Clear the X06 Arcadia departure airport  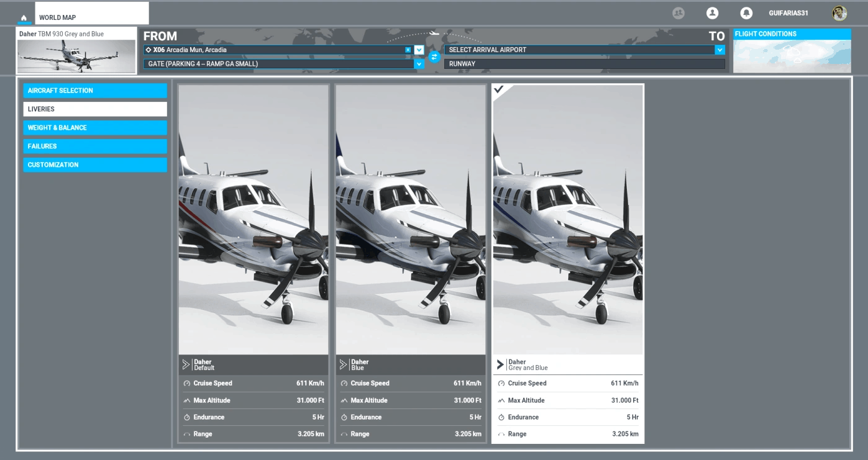[x=408, y=50]
